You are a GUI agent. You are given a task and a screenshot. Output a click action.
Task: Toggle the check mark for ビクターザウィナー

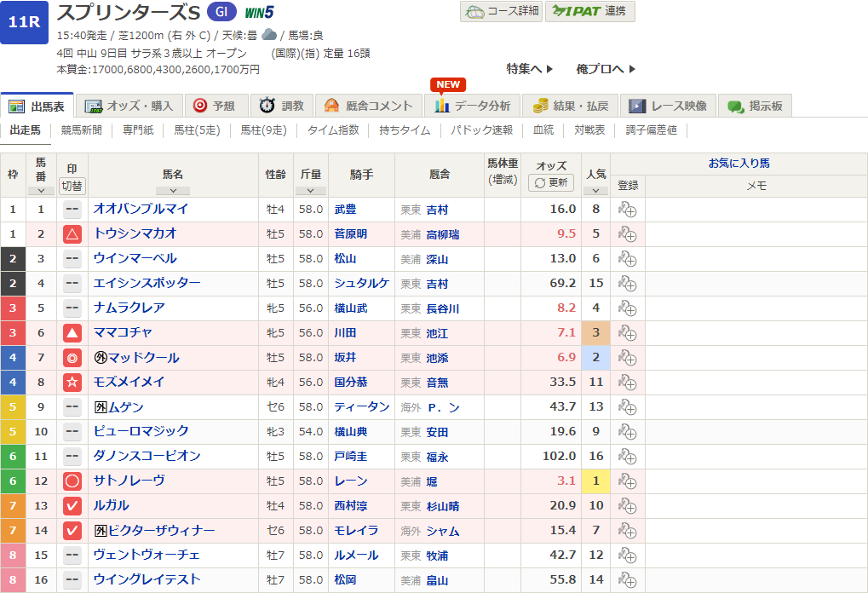[72, 531]
